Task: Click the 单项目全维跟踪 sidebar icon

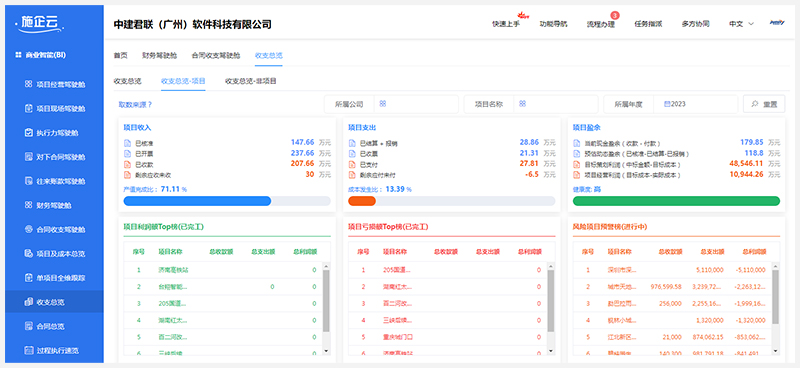Action: pos(29,278)
